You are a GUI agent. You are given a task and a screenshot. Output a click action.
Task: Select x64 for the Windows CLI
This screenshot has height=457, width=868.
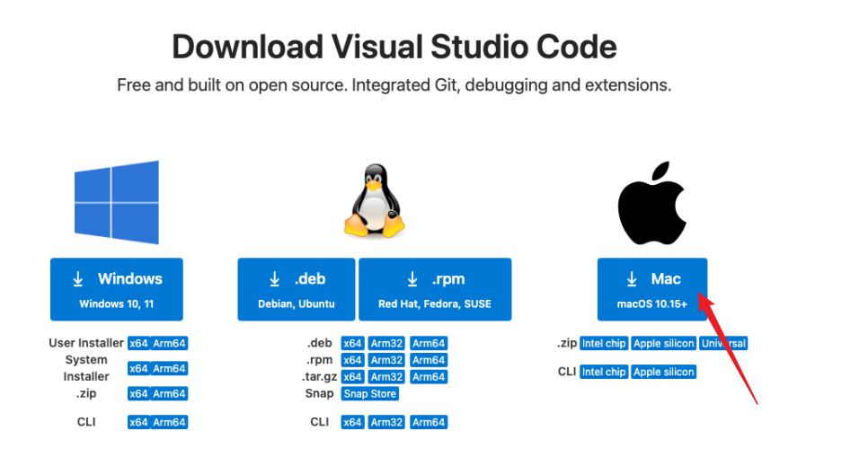(138, 423)
